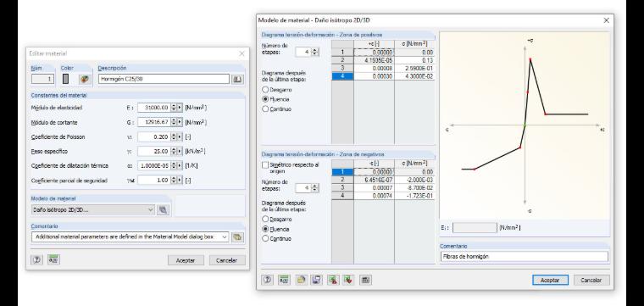Click the material color swatch
644x306 pixels.
(66, 80)
